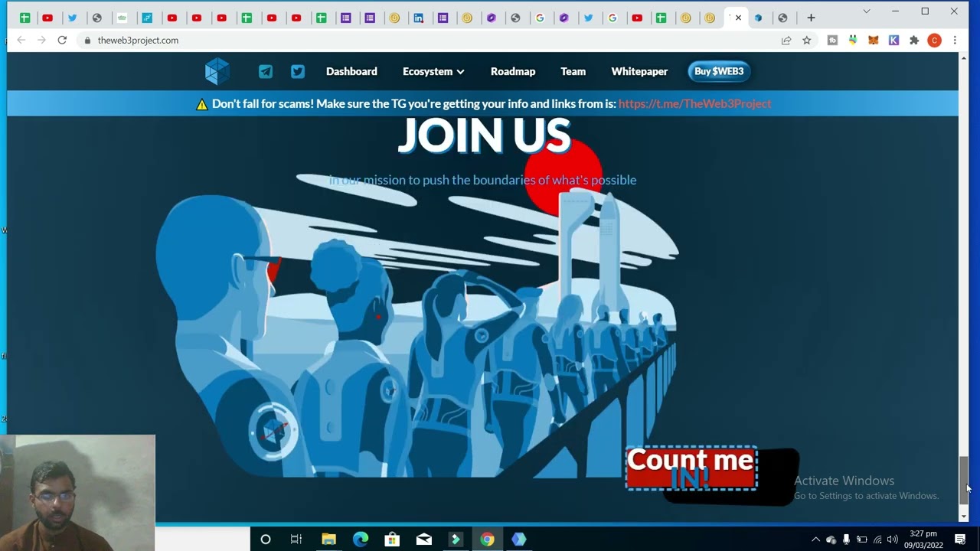Open a new browser tab
The height and width of the screenshot is (551, 980).
tap(811, 18)
